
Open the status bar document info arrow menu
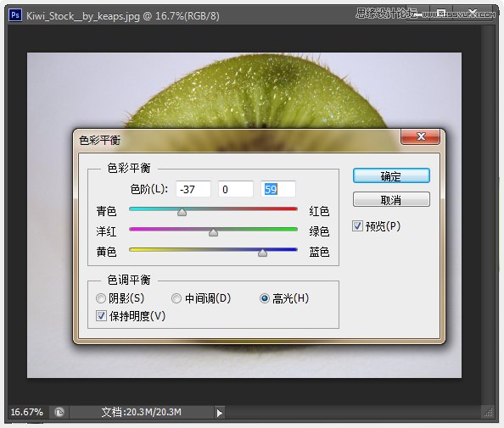tap(219, 413)
